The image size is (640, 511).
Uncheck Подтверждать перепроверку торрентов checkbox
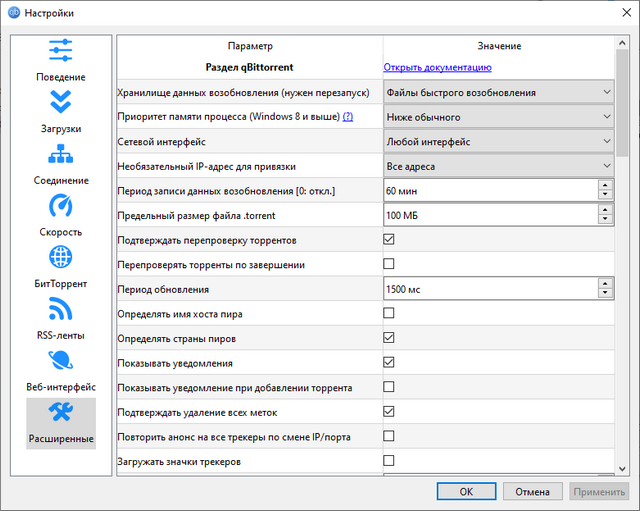(x=389, y=239)
